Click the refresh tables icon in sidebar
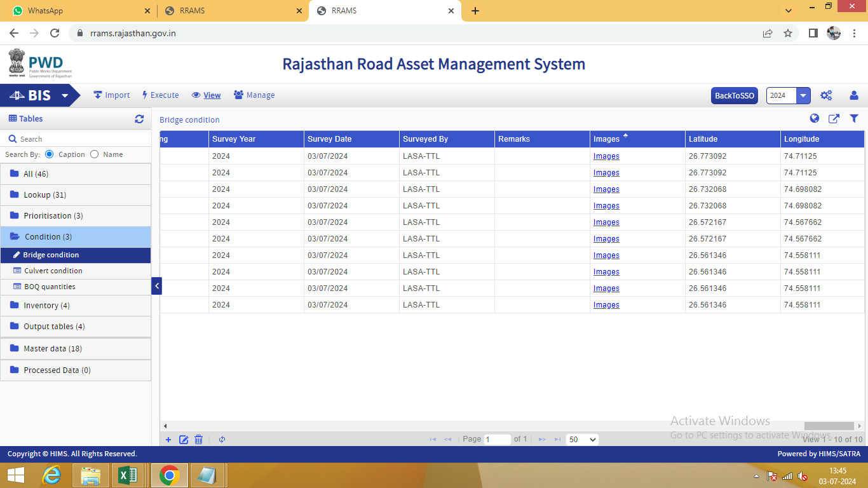 tap(139, 119)
